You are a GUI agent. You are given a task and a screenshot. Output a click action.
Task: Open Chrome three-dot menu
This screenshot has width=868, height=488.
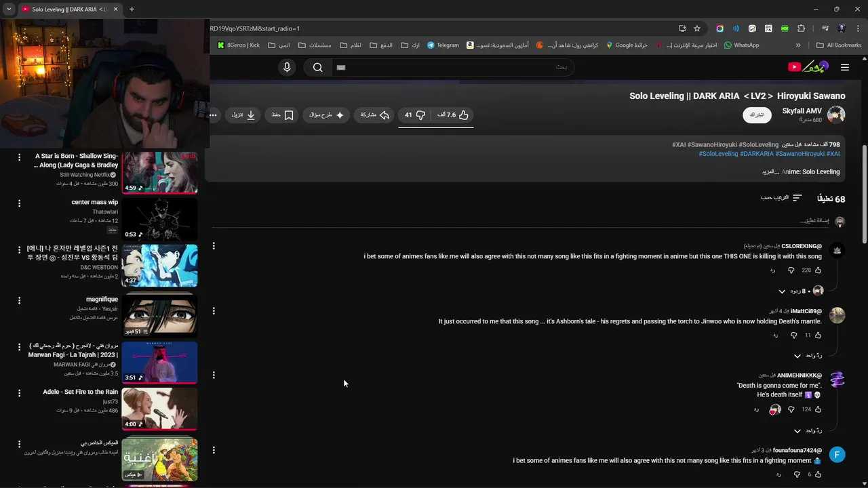[x=857, y=28]
